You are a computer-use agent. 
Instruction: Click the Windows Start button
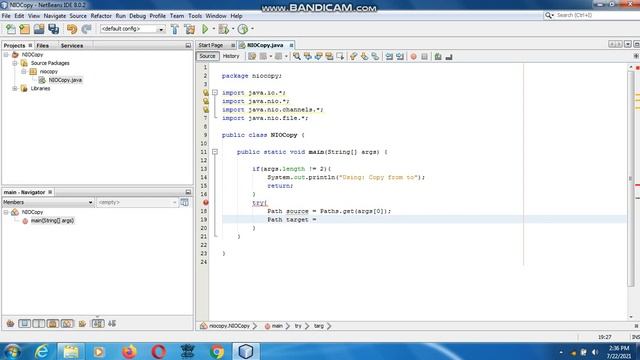(13, 351)
